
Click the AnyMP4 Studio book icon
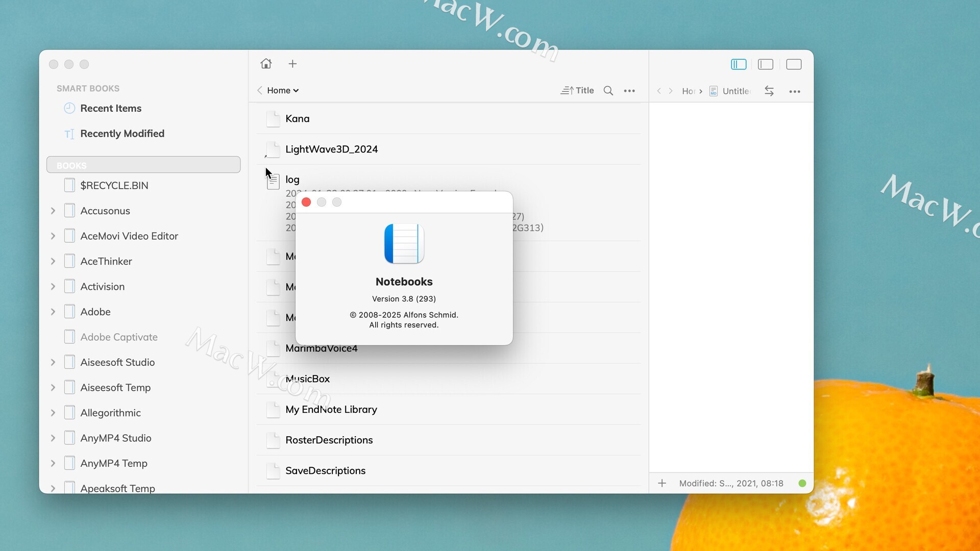pos(70,438)
